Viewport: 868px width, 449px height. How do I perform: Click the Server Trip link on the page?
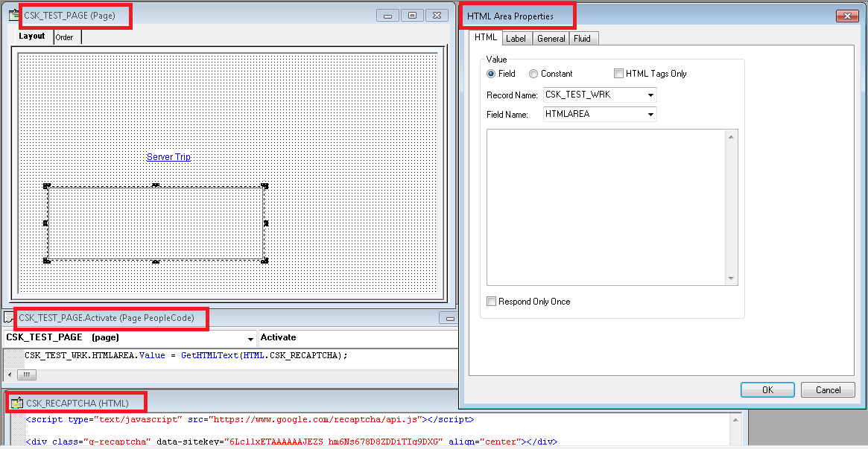pyautogui.click(x=169, y=157)
